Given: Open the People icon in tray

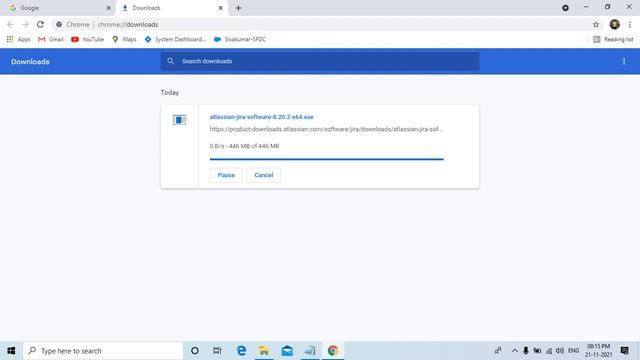Looking at the screenshot, I should (498, 351).
